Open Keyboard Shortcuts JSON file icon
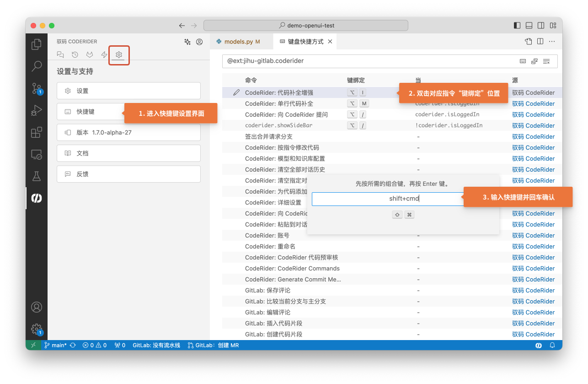The height and width of the screenshot is (384, 588). [529, 41]
